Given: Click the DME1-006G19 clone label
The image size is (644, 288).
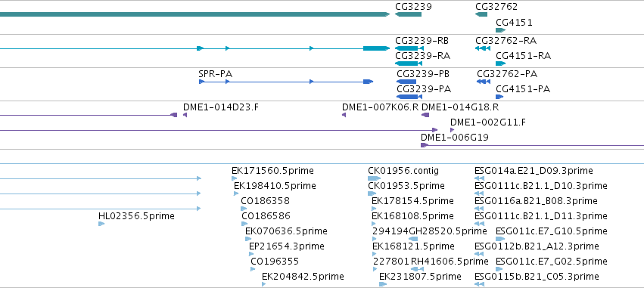Looking at the screenshot, I should pyautogui.click(x=455, y=138).
